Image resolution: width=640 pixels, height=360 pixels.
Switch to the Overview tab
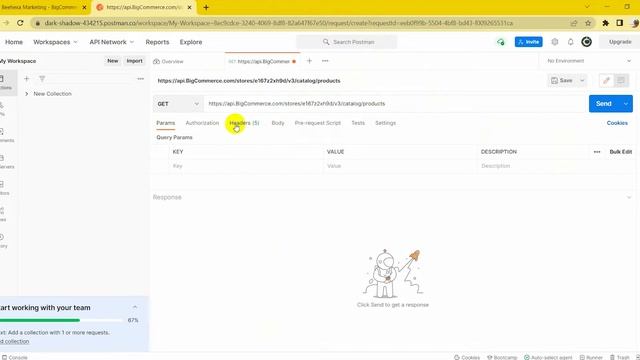pyautogui.click(x=169, y=62)
